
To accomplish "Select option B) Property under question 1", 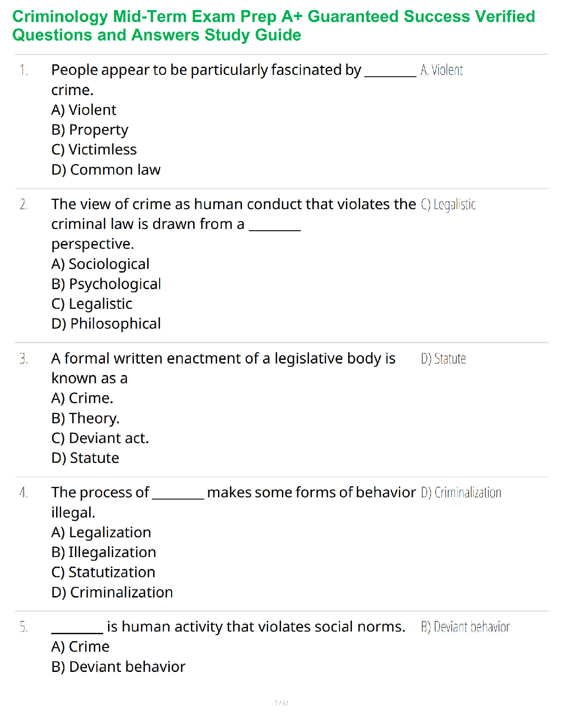I will 90,130.
